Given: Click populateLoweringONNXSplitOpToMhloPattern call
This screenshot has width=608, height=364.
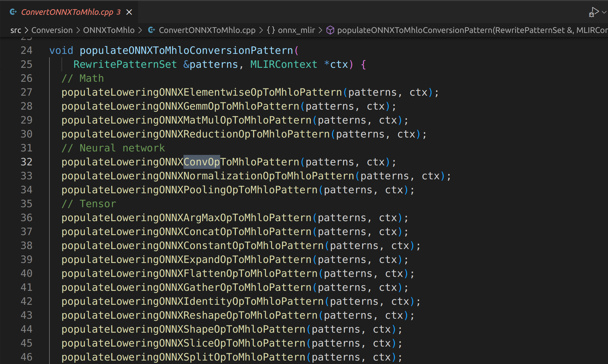Looking at the screenshot, I should point(183,357).
